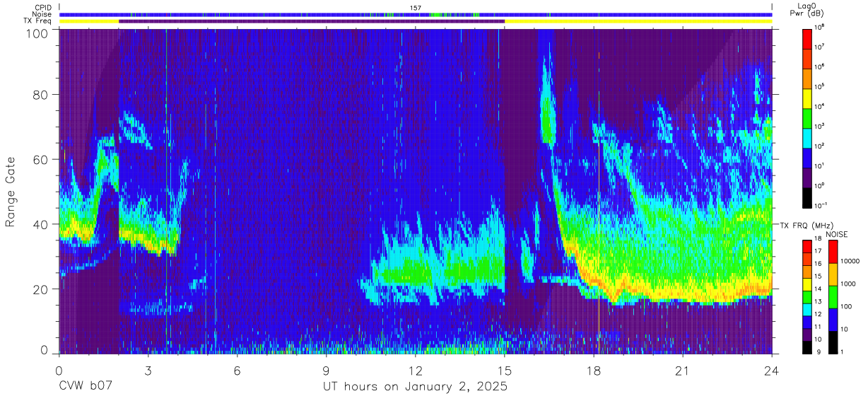The width and height of the screenshot is (868, 401).
Task: Click the 10^2 label on power colorbar
Action: [x=820, y=146]
